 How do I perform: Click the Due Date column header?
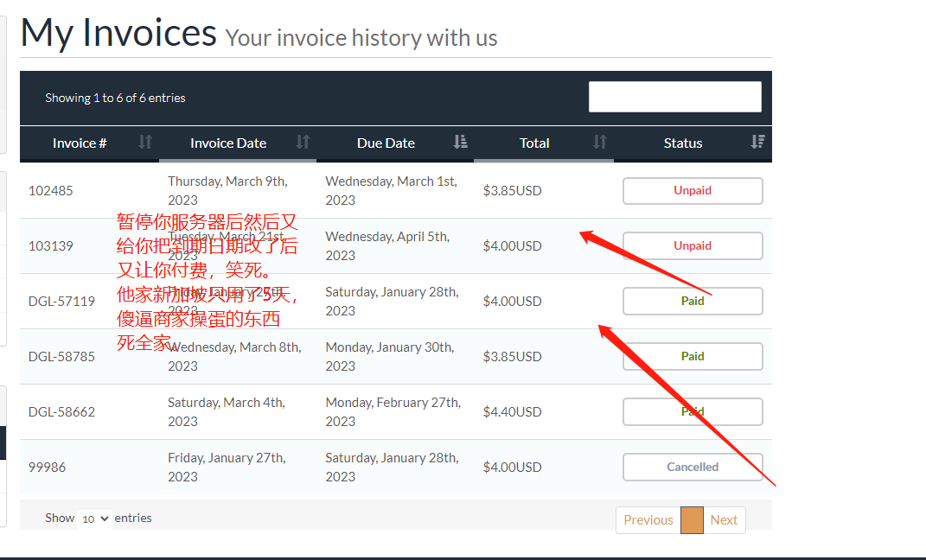[x=395, y=143]
